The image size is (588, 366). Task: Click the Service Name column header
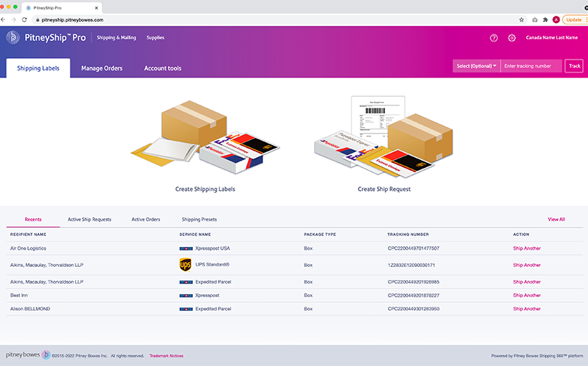pos(195,234)
